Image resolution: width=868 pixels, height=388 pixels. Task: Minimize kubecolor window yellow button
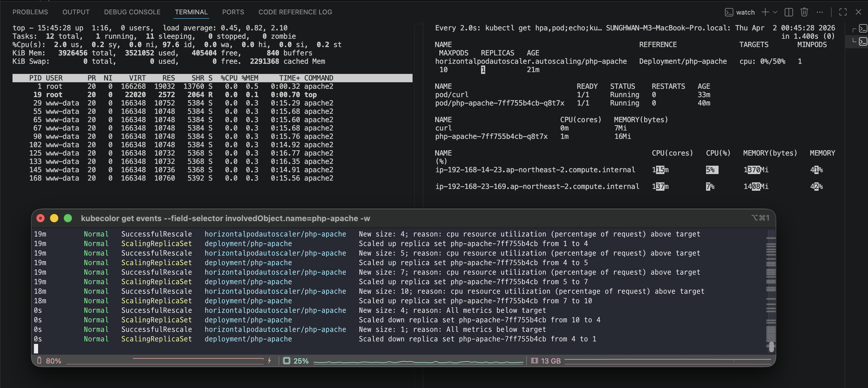pyautogui.click(x=54, y=218)
